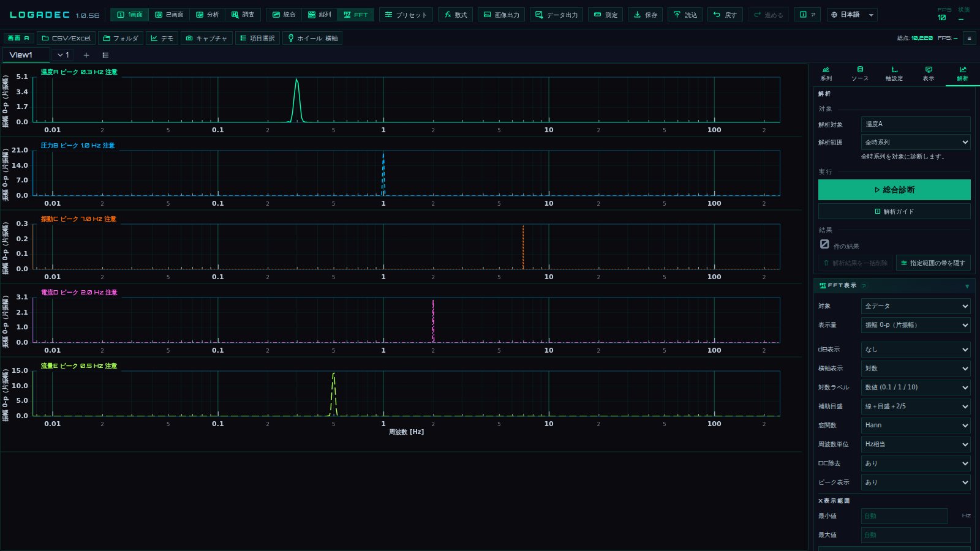Switch to the 軸設定 axis settings tab
This screenshot has height=551, width=980.
(894, 74)
